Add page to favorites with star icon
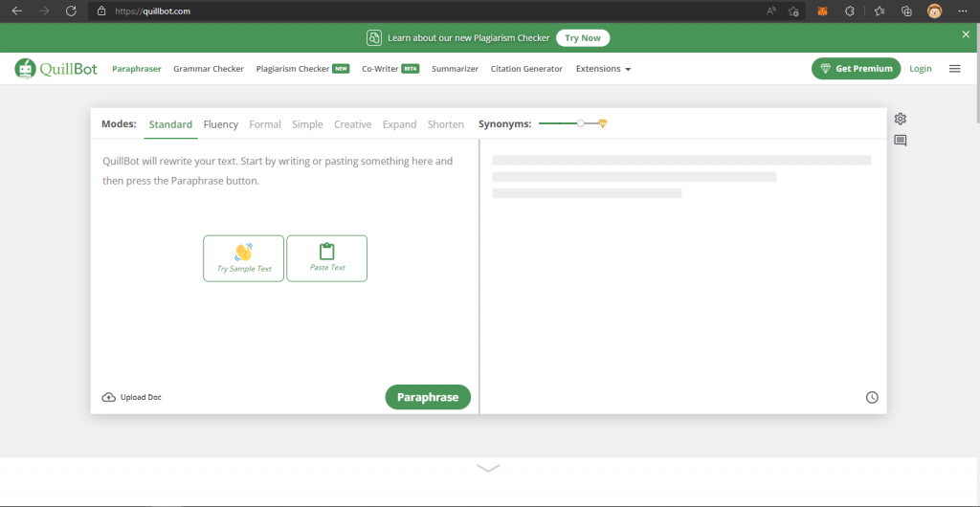 pyautogui.click(x=793, y=11)
